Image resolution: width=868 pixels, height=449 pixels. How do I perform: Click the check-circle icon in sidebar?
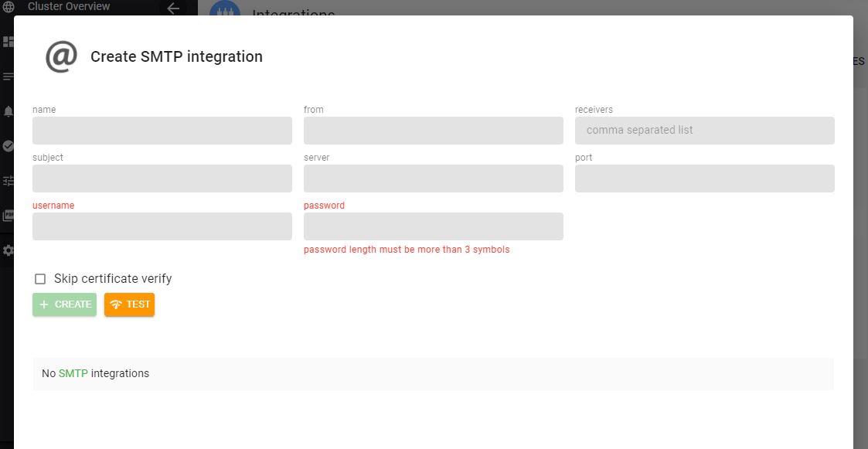8,146
